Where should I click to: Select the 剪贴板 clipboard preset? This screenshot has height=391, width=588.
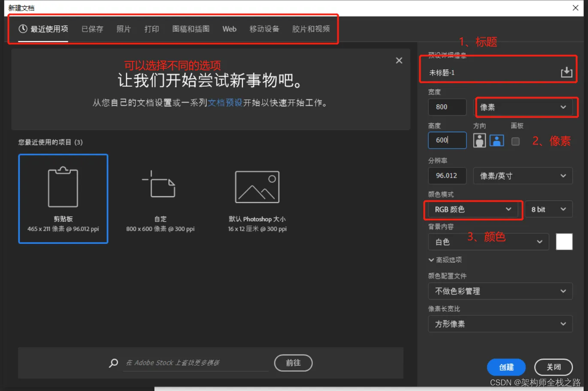coord(63,199)
